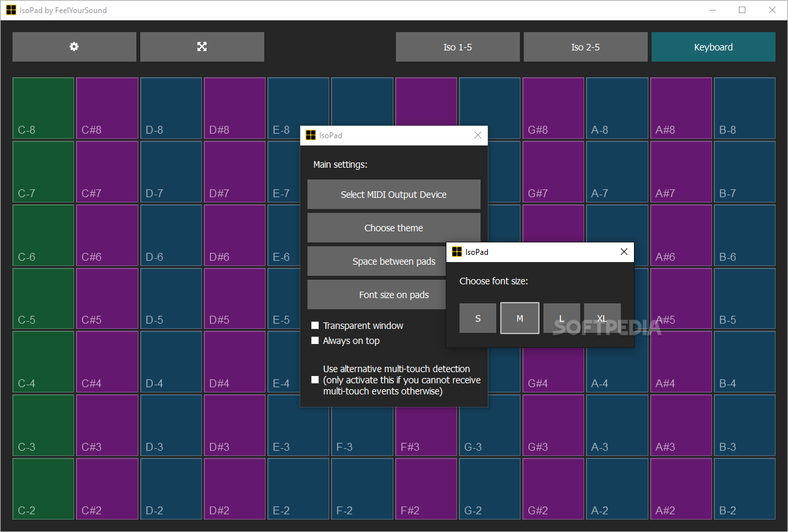Play the F#2 pad

click(x=426, y=489)
